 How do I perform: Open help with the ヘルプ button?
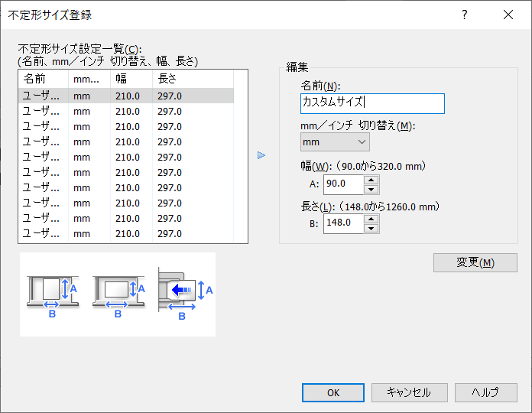click(x=485, y=392)
